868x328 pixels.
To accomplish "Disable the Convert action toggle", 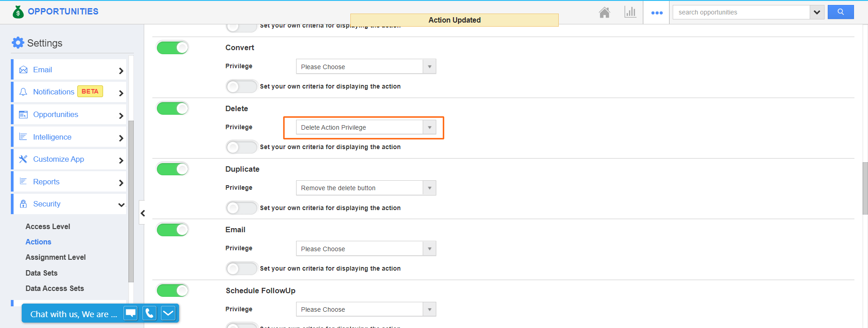I will coord(172,47).
